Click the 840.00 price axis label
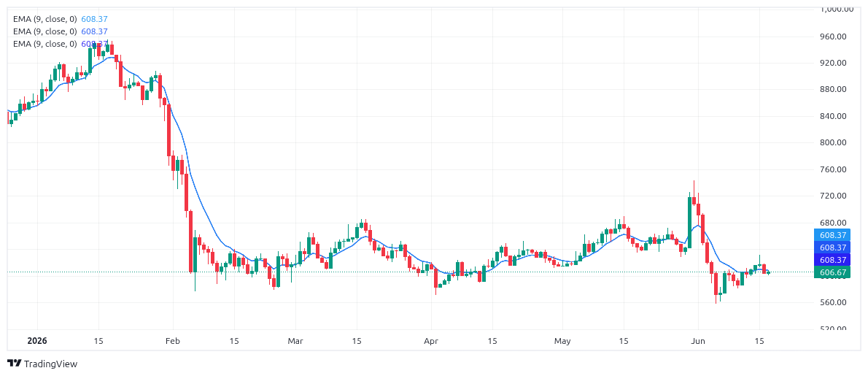This screenshot has height=376, width=868. pos(832,116)
